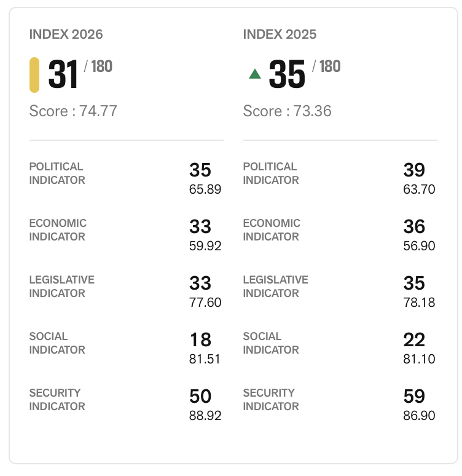Select the INDEX 2025 heading
Image resolution: width=462 pixels, height=476 pixels.
click(280, 34)
